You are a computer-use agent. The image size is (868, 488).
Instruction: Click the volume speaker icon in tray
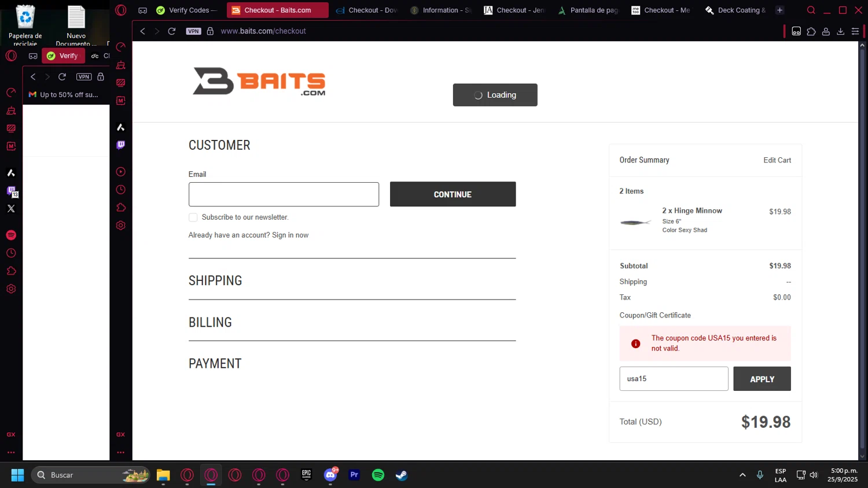(x=814, y=475)
